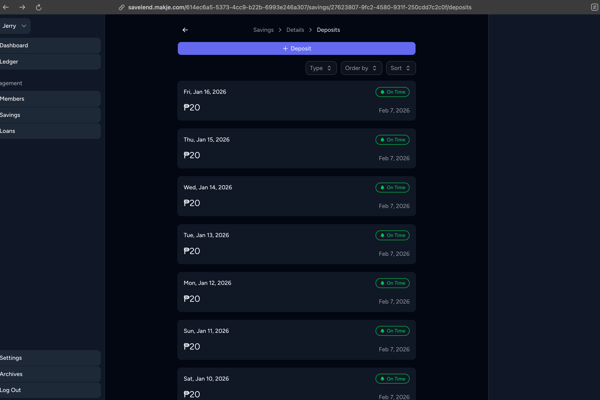Click the On Time badge for Jan 14
600x400 pixels.
[392, 188]
